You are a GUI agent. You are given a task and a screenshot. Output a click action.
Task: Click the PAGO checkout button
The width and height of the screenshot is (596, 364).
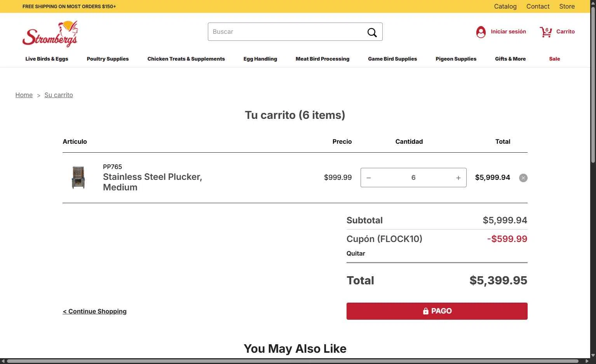437,311
